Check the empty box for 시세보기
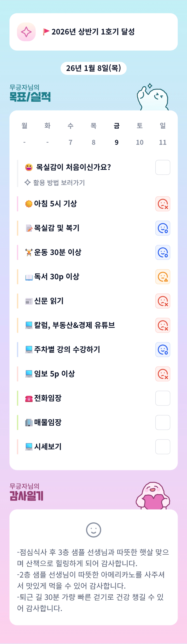Viewport: 187px width, 644px height. (163, 447)
